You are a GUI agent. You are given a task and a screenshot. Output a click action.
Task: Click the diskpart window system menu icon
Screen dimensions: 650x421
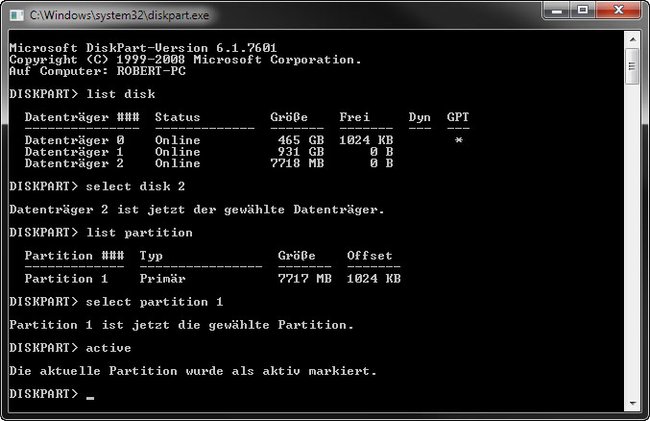[17, 16]
